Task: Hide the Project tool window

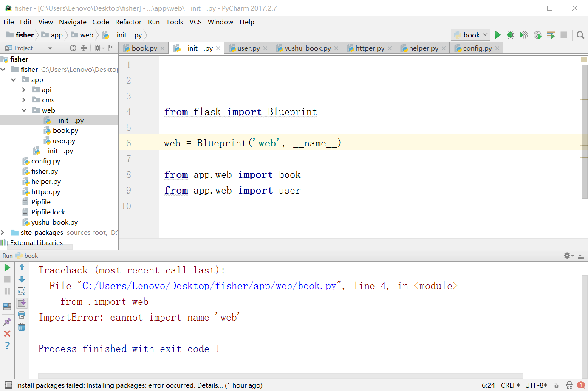Action: coord(111,48)
